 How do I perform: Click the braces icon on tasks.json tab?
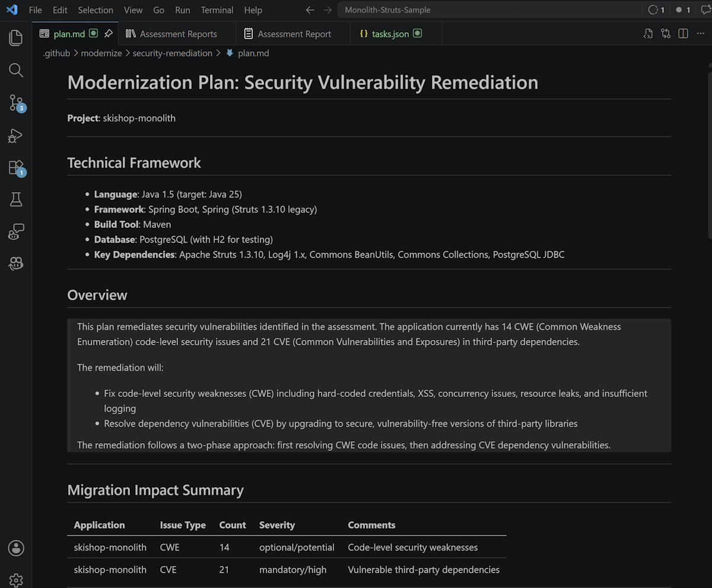tap(363, 34)
